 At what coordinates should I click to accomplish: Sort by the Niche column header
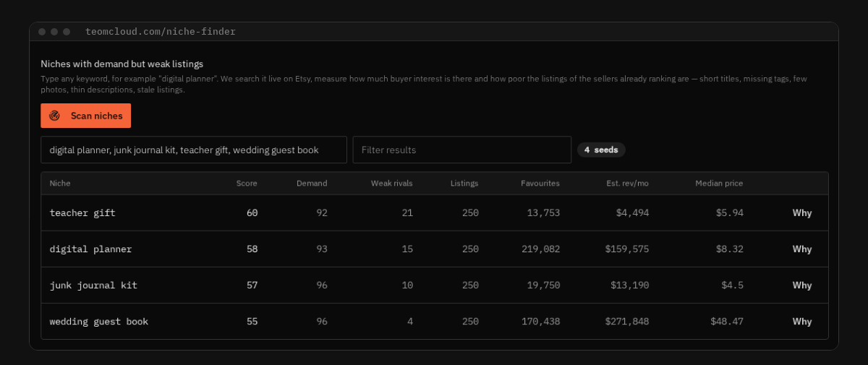click(x=60, y=184)
